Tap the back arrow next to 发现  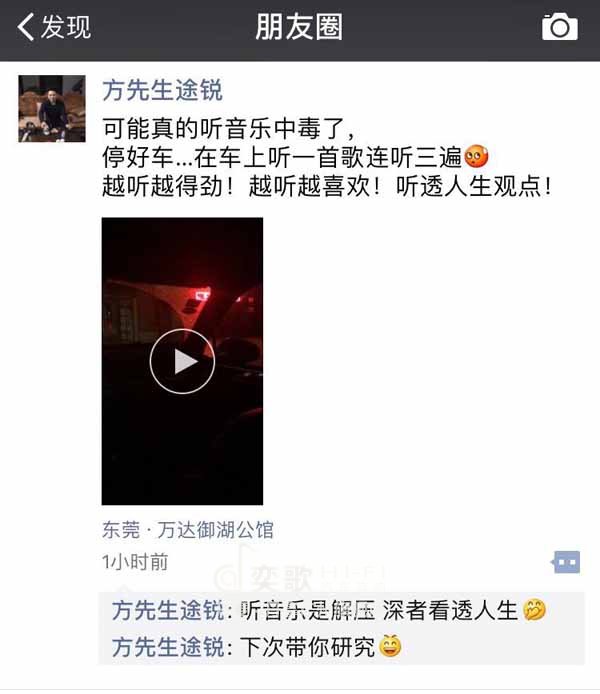click(x=26, y=27)
